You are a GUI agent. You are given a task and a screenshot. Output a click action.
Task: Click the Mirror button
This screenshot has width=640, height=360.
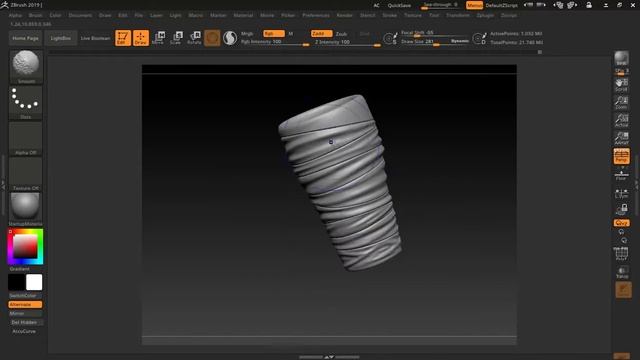point(25,313)
